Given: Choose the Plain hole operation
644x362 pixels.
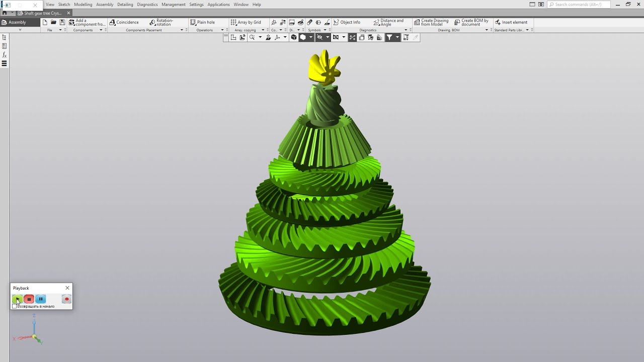Looking at the screenshot, I should [202, 22].
